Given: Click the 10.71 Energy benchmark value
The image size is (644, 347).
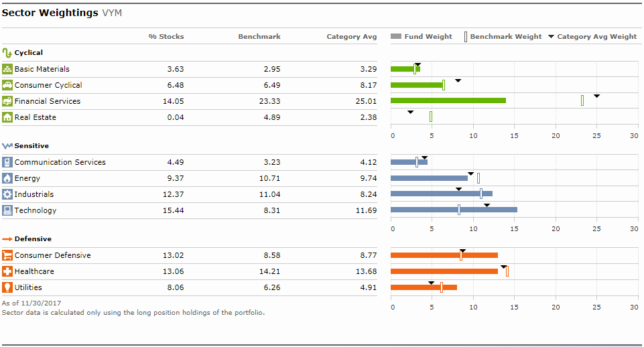Looking at the screenshot, I should [x=270, y=178].
